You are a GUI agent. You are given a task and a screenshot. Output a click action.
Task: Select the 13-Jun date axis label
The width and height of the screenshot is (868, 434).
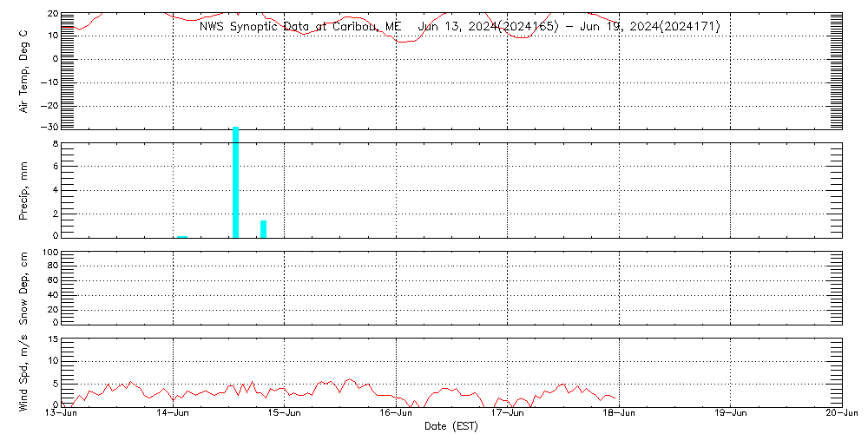coord(62,414)
